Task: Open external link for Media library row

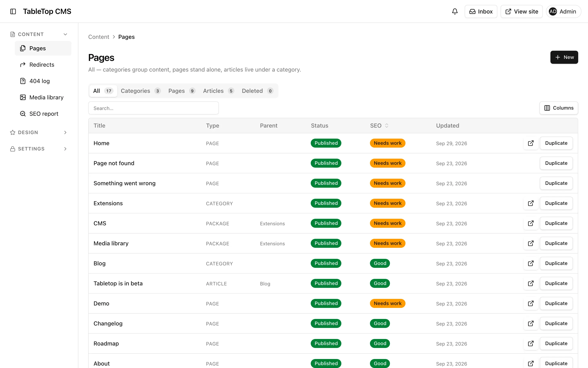Action: (531, 243)
